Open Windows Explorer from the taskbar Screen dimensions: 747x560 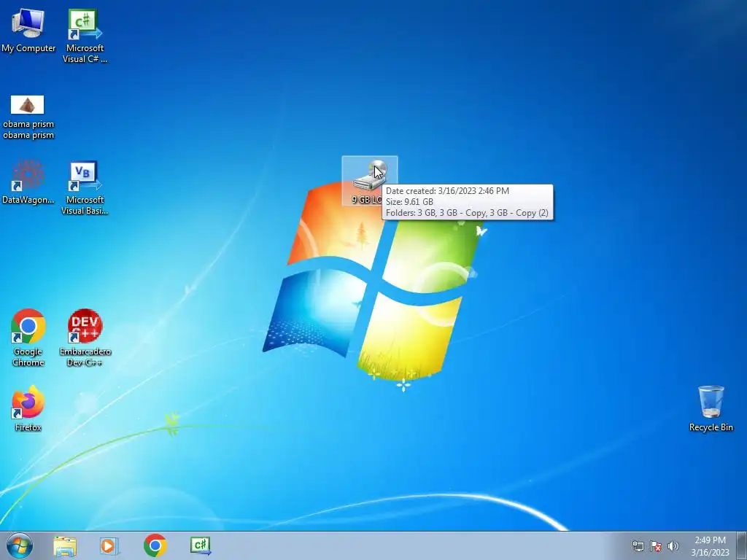[65, 545]
